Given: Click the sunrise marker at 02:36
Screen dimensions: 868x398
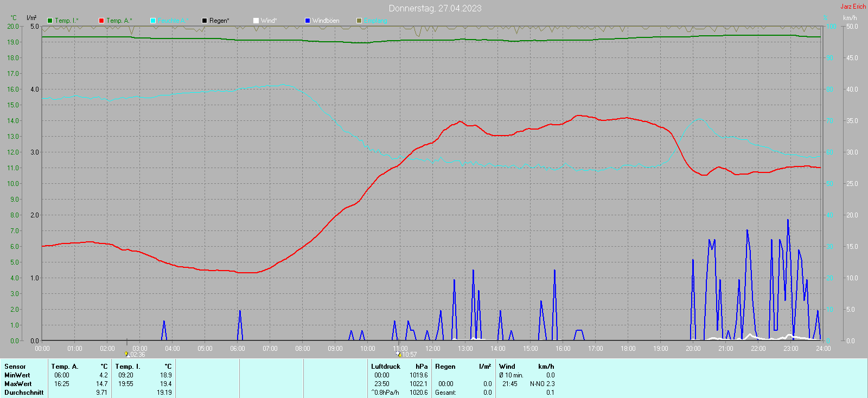Looking at the screenshot, I should (x=127, y=354).
